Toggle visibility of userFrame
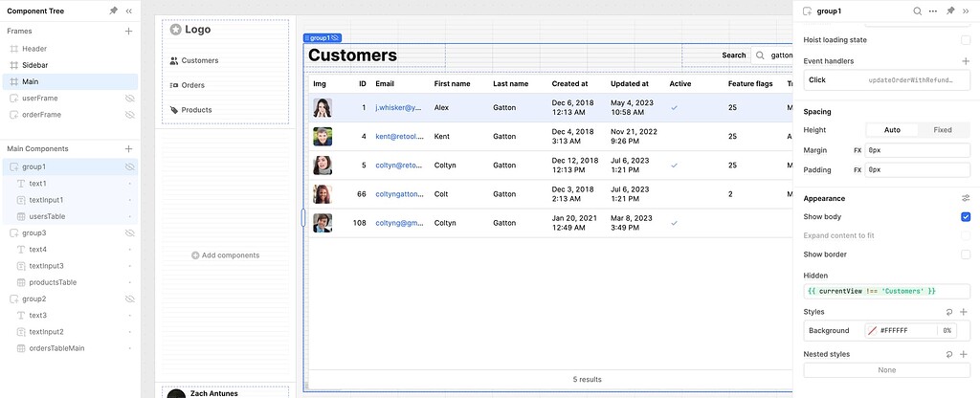 tap(130, 99)
